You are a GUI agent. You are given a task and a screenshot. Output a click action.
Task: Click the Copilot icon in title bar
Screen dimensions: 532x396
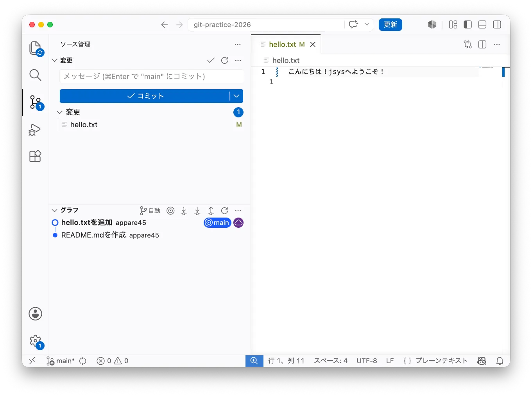point(432,25)
